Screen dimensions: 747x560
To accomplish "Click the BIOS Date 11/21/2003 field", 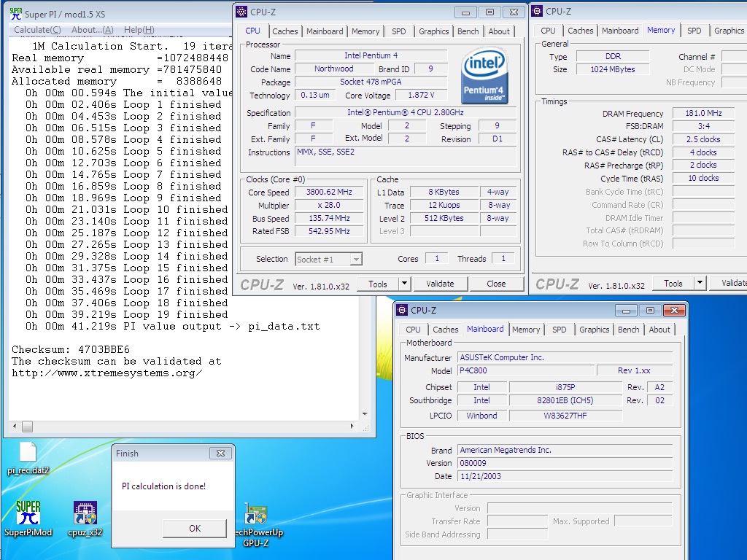I will (x=565, y=476).
